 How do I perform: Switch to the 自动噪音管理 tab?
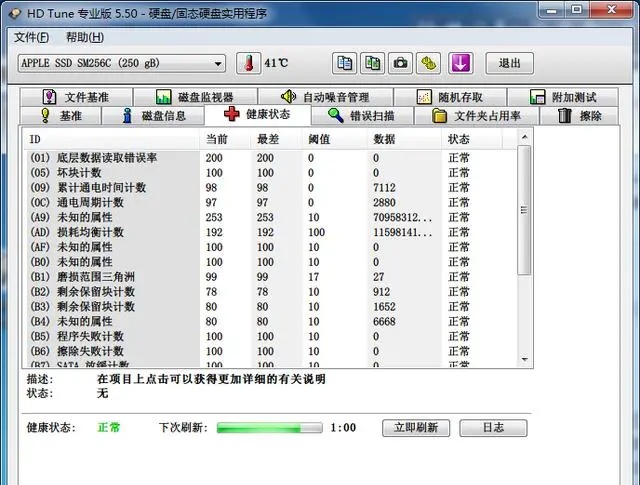[x=325, y=97]
